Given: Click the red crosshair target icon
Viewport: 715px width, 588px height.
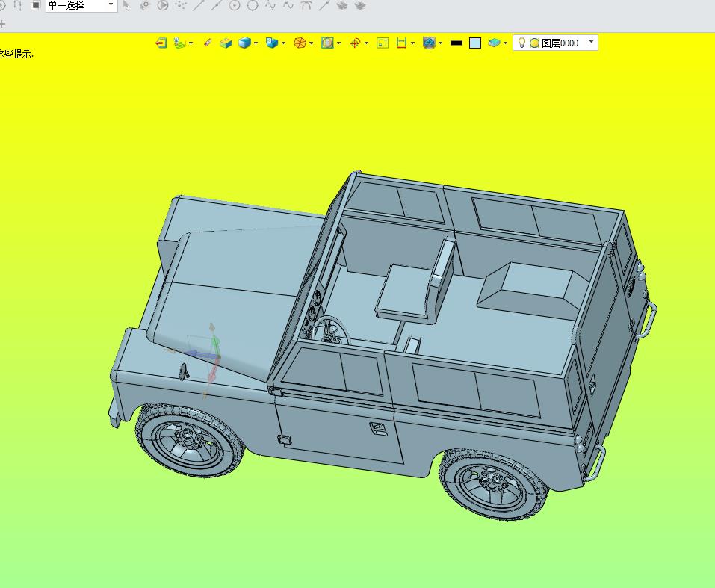Looking at the screenshot, I should coord(355,43).
